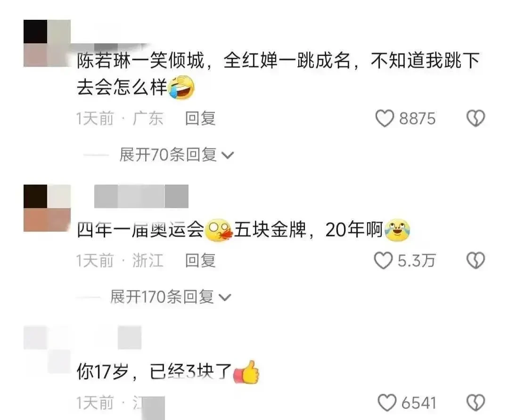Click the emoji after 四年一届奥运会
This screenshot has height=420, width=509.
pos(220,230)
